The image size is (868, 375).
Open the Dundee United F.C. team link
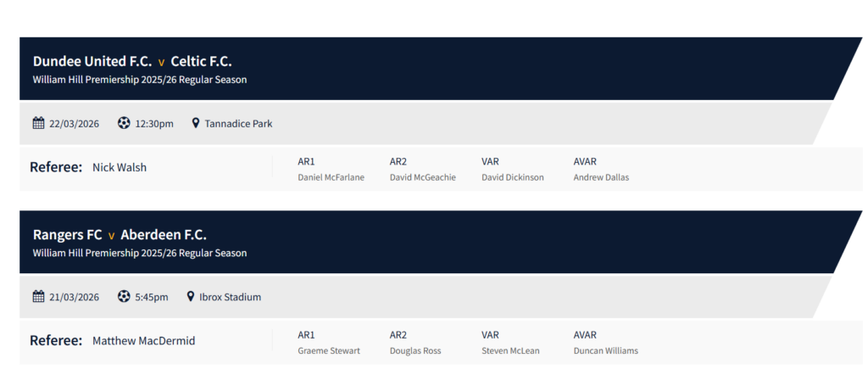pos(92,61)
